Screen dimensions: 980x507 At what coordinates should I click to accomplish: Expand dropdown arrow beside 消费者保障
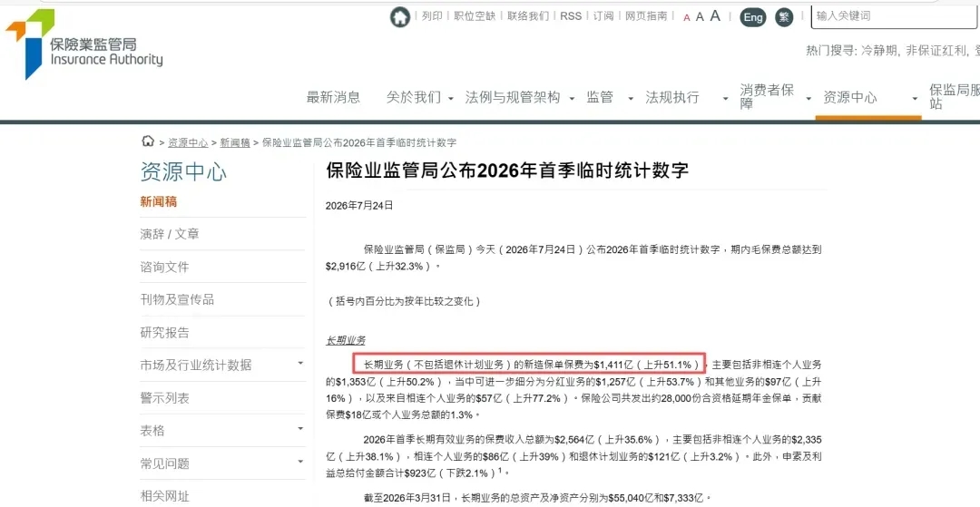(x=808, y=99)
